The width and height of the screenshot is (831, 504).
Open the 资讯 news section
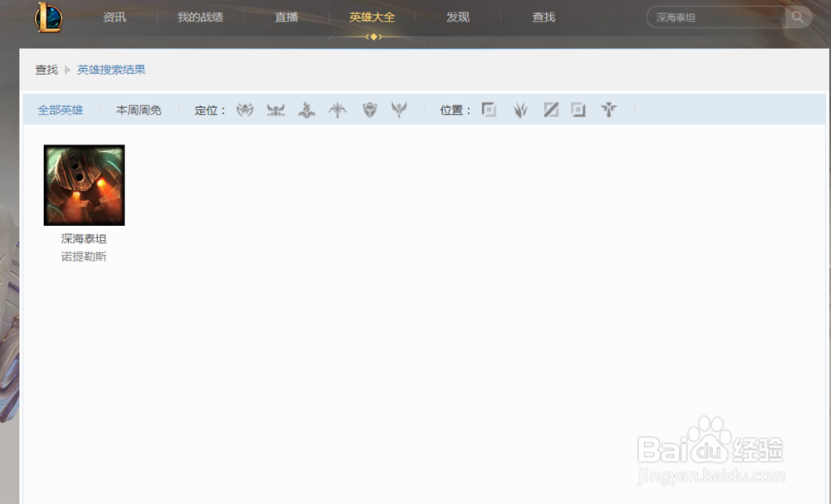coord(114,17)
